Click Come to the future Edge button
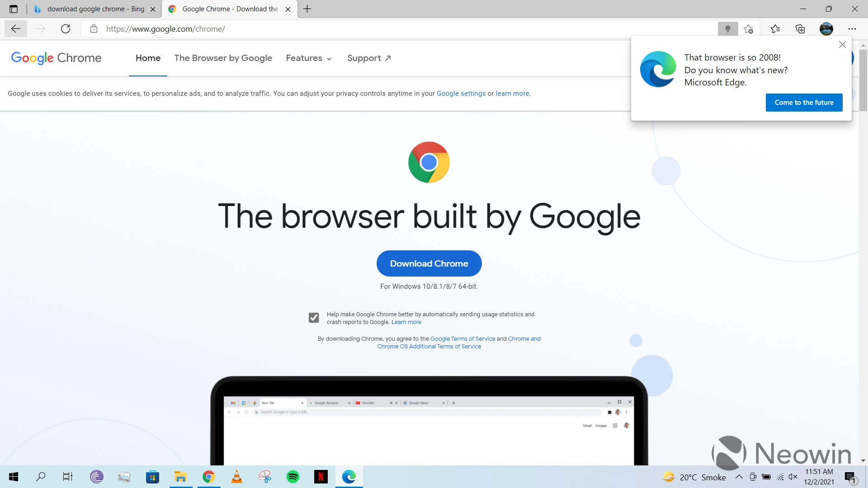This screenshot has width=868, height=488. point(804,102)
